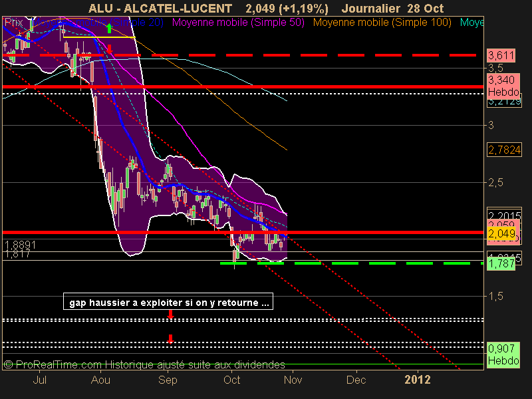Click 'Journalier' timeframe label in title
This screenshot has height=399, width=532.
coord(370,8)
